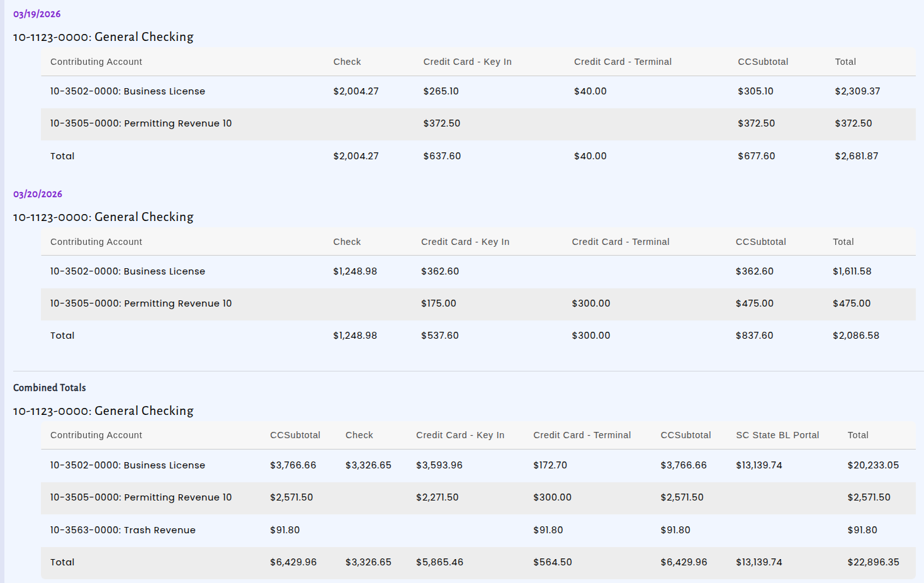924x583 pixels.
Task: Click the $13,139.74 SC State BL Portal total
Action: (x=759, y=562)
